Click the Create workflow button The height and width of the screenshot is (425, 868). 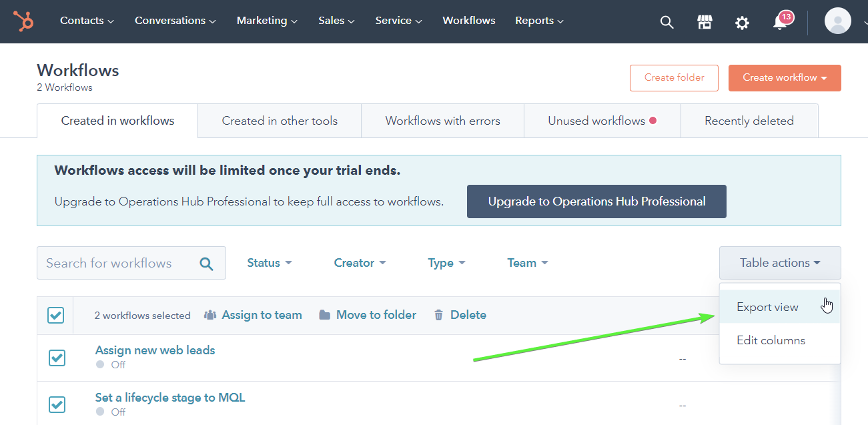pos(785,77)
